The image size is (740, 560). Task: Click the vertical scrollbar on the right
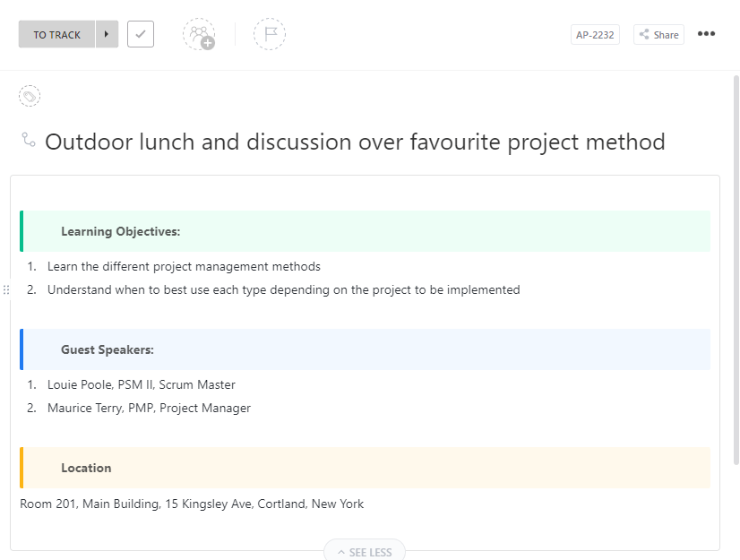(x=736, y=270)
